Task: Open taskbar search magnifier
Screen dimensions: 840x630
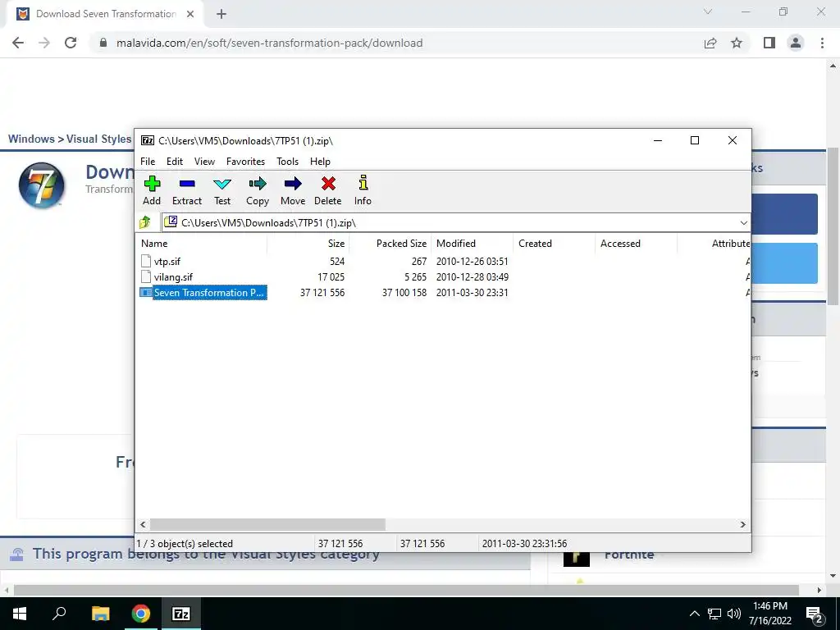Action: click(x=59, y=613)
